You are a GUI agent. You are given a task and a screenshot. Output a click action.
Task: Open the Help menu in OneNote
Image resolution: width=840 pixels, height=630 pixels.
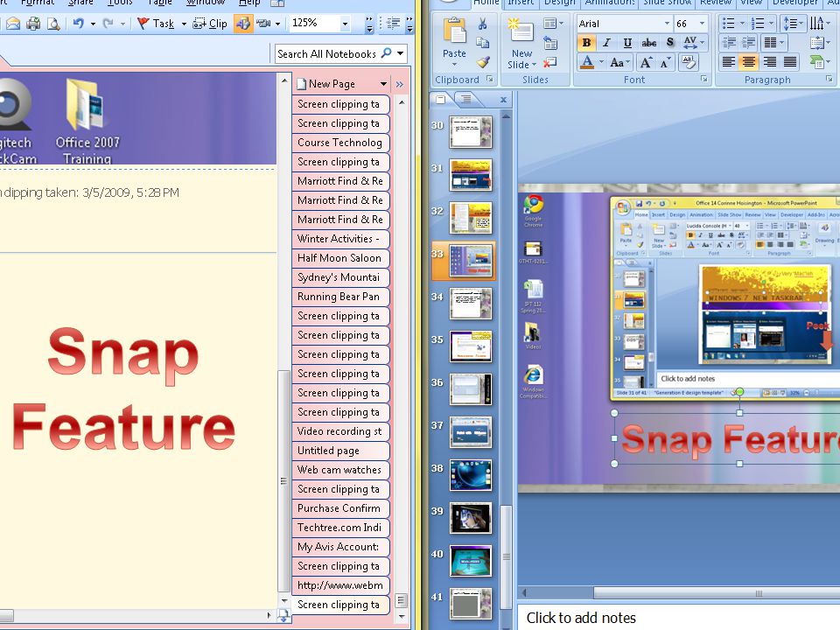pos(249,3)
